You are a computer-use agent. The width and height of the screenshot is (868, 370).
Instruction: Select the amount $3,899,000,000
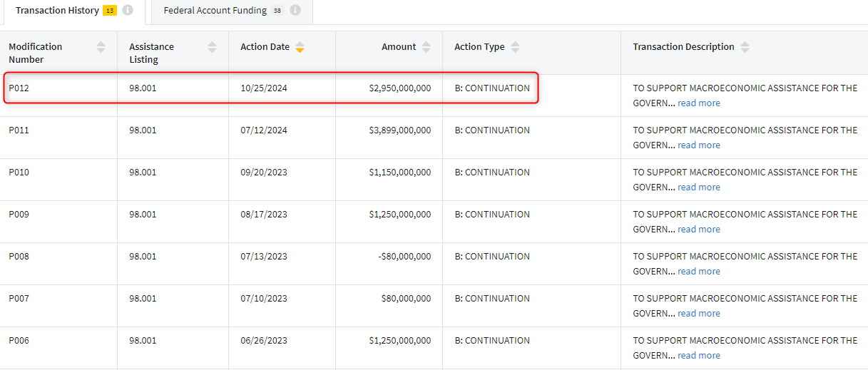click(400, 130)
